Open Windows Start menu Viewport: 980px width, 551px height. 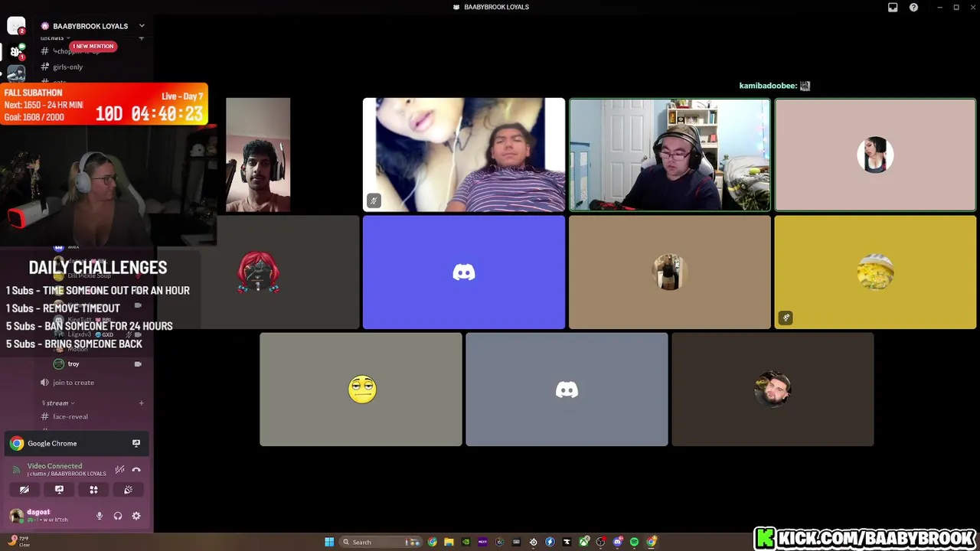tap(329, 542)
